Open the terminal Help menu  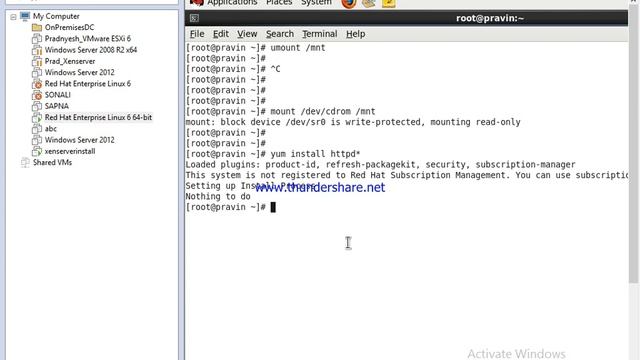(x=356, y=34)
